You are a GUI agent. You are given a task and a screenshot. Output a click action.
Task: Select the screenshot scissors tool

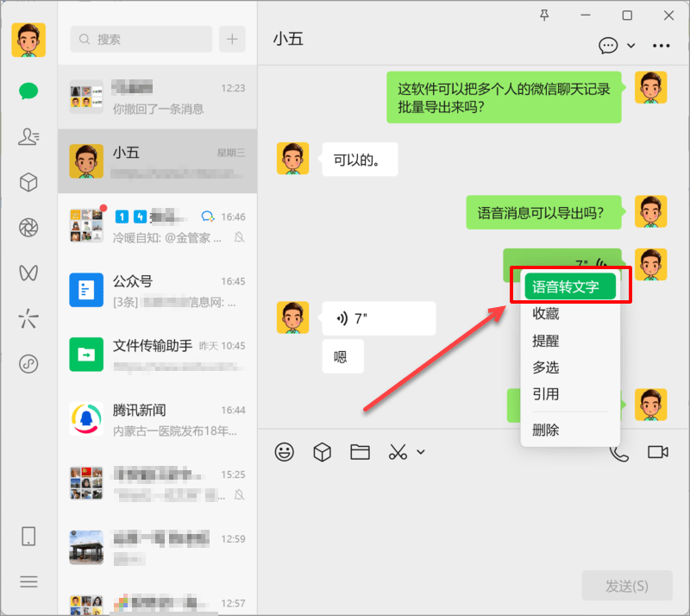[x=398, y=452]
